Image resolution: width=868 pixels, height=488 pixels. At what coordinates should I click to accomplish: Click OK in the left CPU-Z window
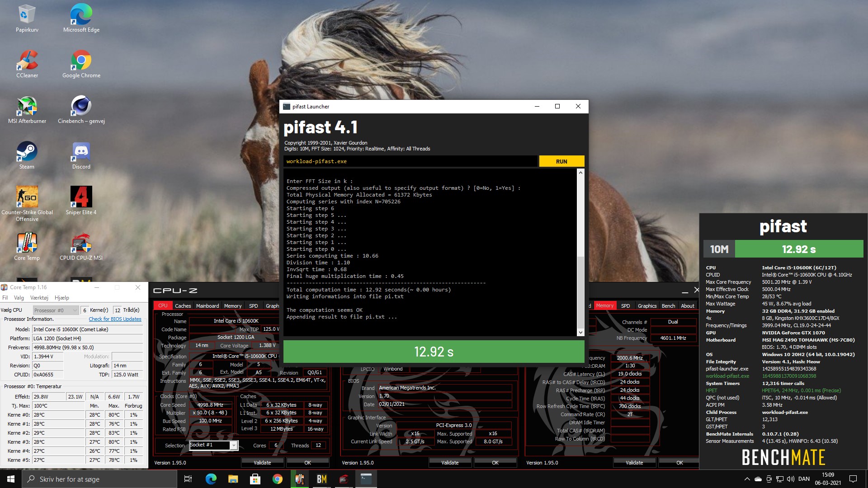[307, 463]
